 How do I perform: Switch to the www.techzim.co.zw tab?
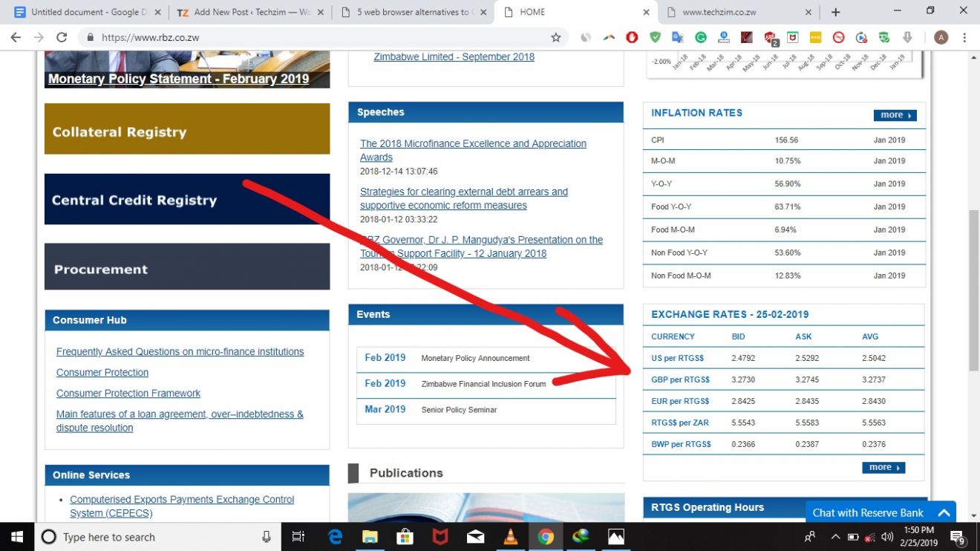[739, 12]
